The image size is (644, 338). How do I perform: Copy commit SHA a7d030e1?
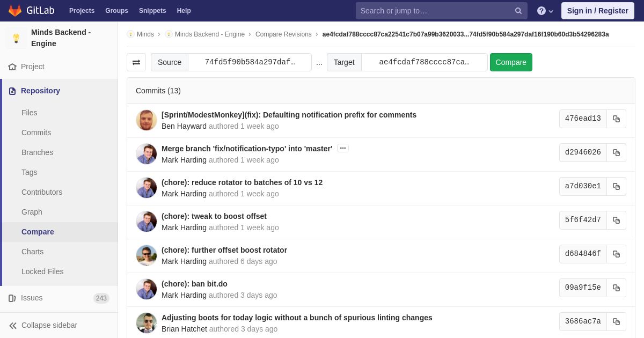(x=616, y=187)
